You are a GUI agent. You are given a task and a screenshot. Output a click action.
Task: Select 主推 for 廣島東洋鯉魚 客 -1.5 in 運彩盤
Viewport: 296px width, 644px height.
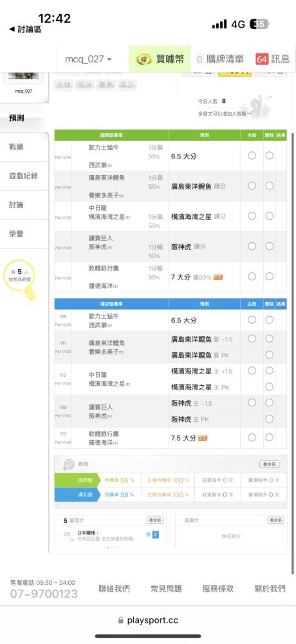[x=252, y=339]
